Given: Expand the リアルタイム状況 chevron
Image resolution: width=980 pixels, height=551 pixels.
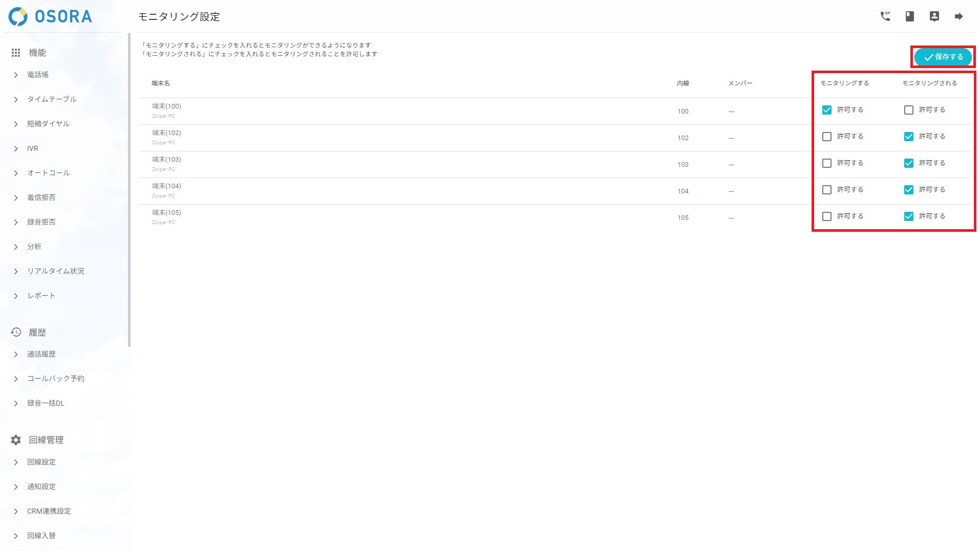Looking at the screenshot, I should coord(16,271).
